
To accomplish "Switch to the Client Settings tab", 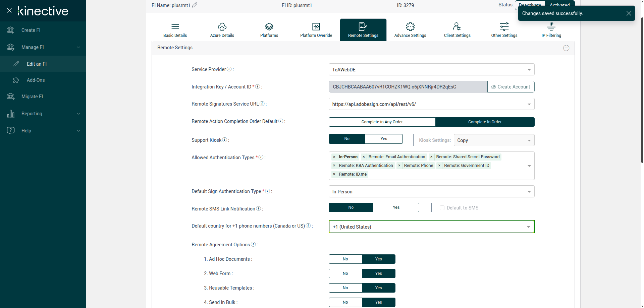I will pyautogui.click(x=457, y=30).
